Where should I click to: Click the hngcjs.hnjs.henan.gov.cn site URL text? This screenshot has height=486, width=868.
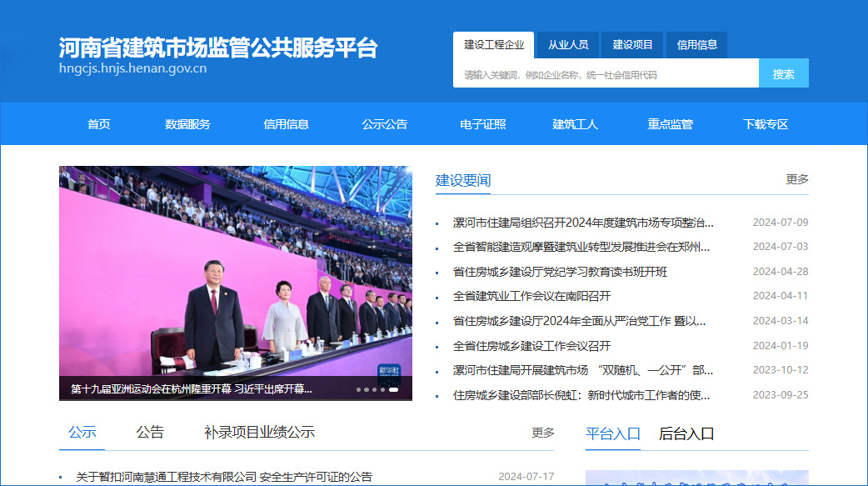(132, 68)
